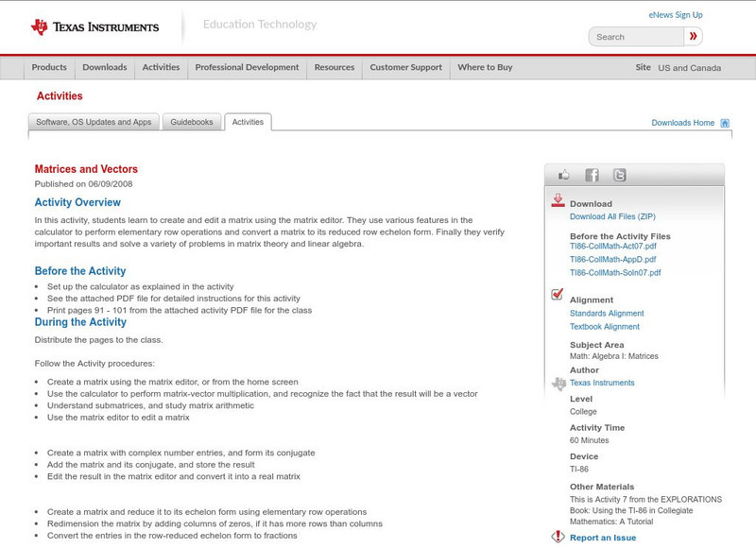Viewport: 756px width, 548px height.
Task: Click the red checkmark Alignment icon
Action: point(557,294)
